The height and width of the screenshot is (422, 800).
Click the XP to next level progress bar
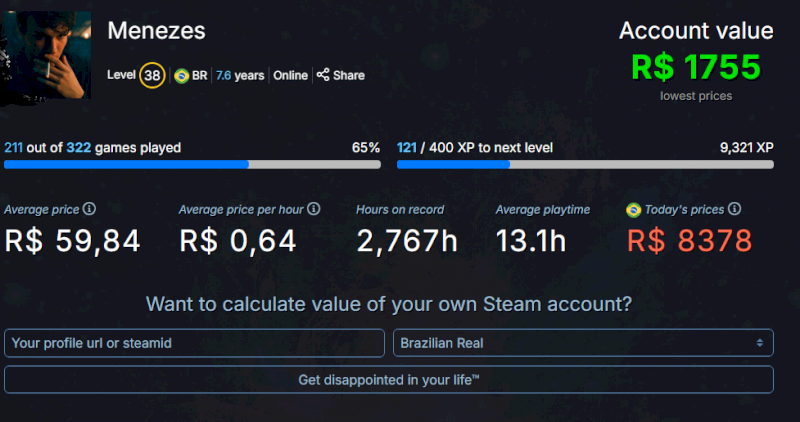click(x=585, y=164)
